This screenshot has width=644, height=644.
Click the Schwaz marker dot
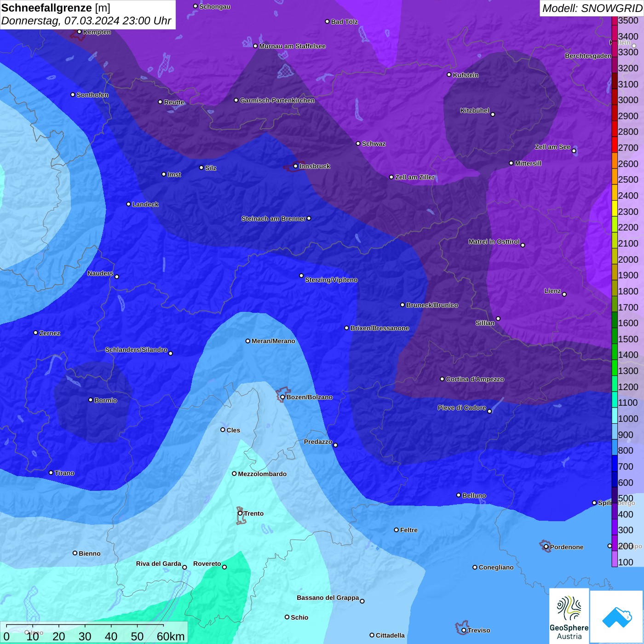pos(358,144)
